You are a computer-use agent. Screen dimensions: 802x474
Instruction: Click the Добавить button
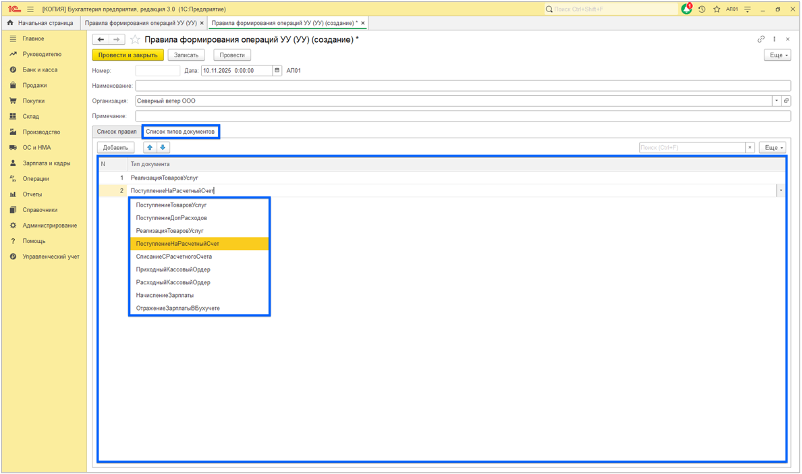(x=116, y=147)
